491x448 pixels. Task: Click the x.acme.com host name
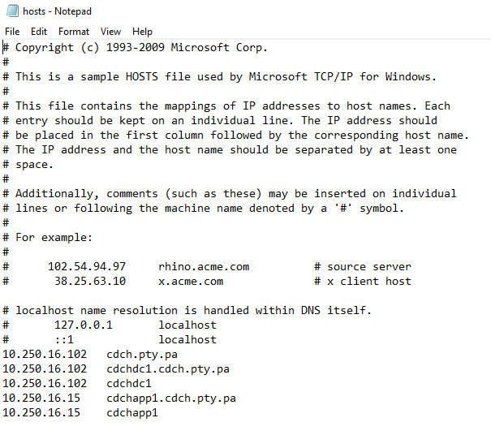pos(191,282)
